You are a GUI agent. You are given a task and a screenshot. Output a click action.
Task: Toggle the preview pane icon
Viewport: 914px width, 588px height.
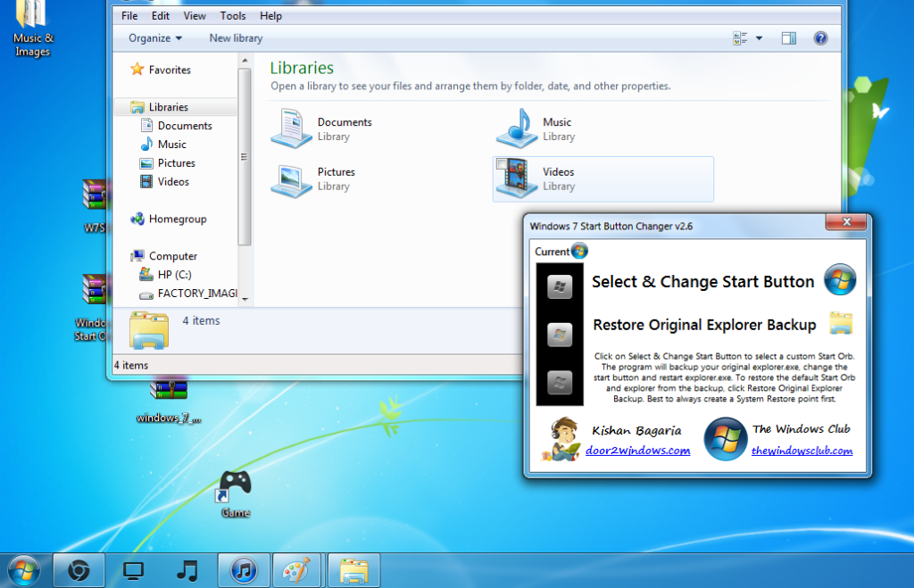click(789, 38)
